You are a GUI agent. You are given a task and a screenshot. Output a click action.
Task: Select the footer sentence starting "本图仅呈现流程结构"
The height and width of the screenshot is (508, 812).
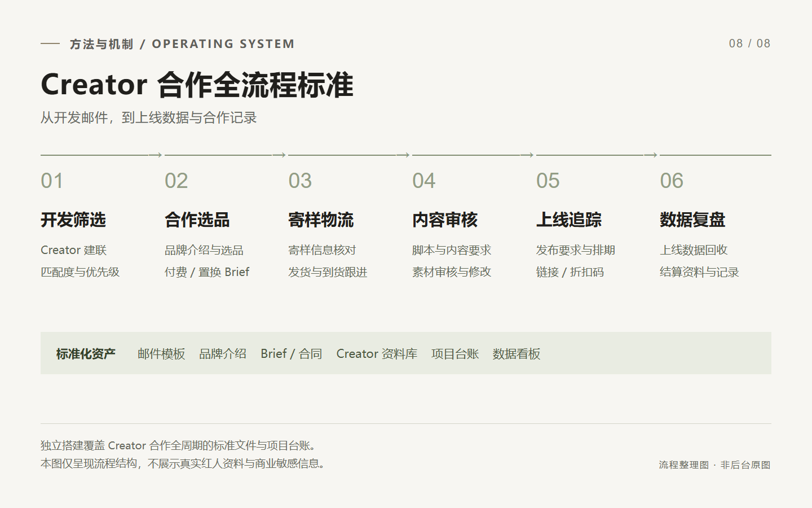point(183,463)
